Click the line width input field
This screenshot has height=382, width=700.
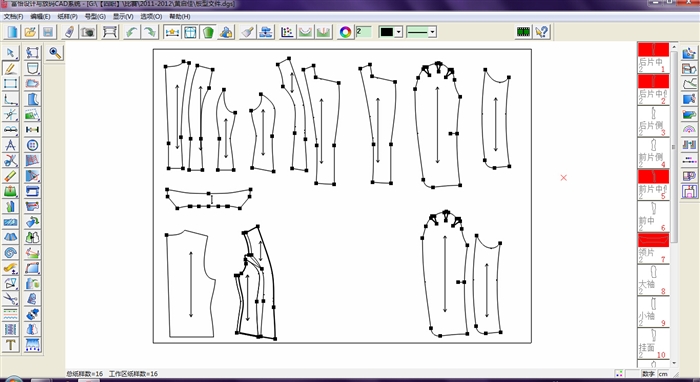[364, 32]
